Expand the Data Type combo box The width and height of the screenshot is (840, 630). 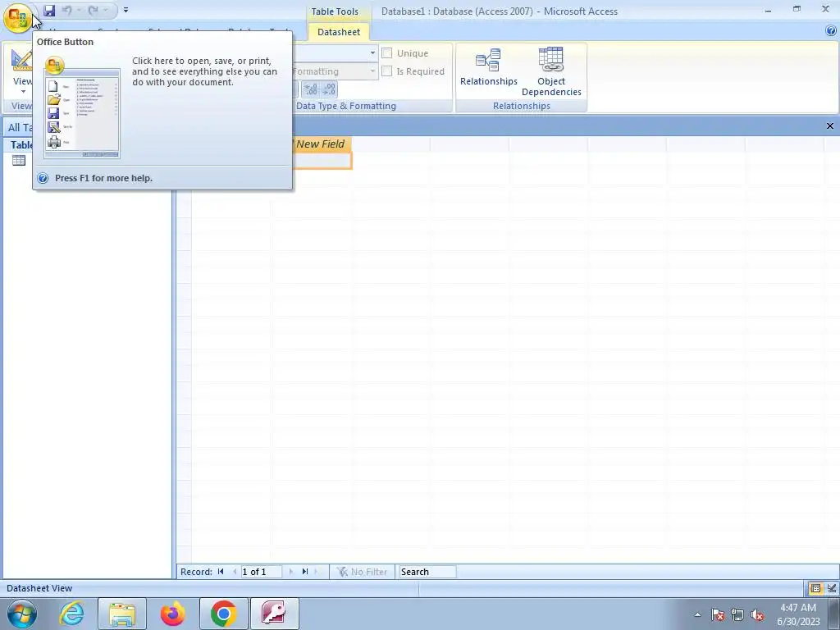pyautogui.click(x=373, y=53)
